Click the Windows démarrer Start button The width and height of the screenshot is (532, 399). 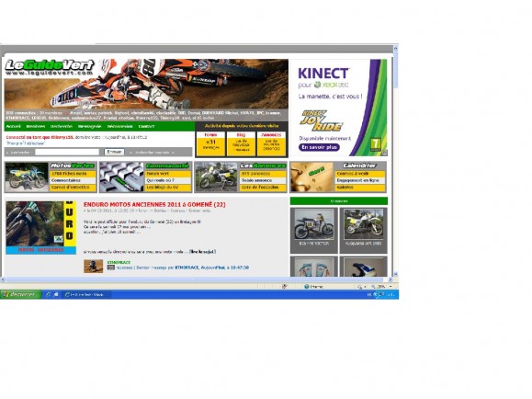21,294
